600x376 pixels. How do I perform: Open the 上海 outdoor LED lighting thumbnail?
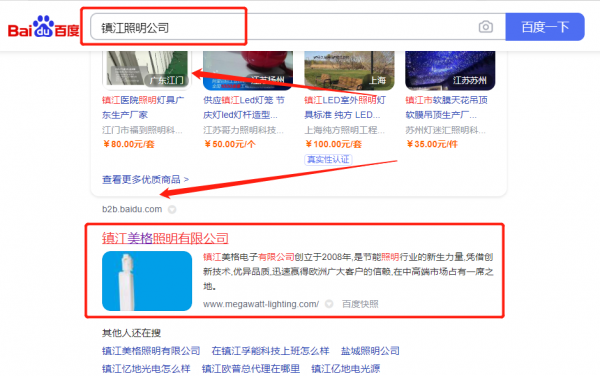point(349,69)
